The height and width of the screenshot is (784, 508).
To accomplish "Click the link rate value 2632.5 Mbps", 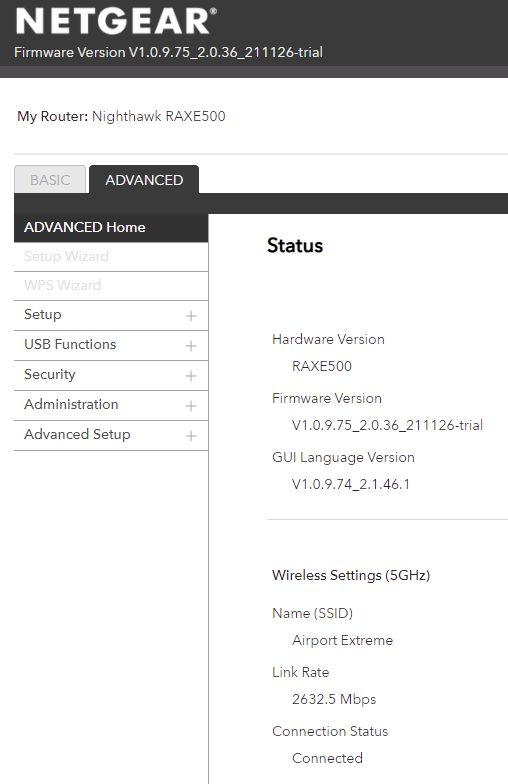I will click(334, 699).
